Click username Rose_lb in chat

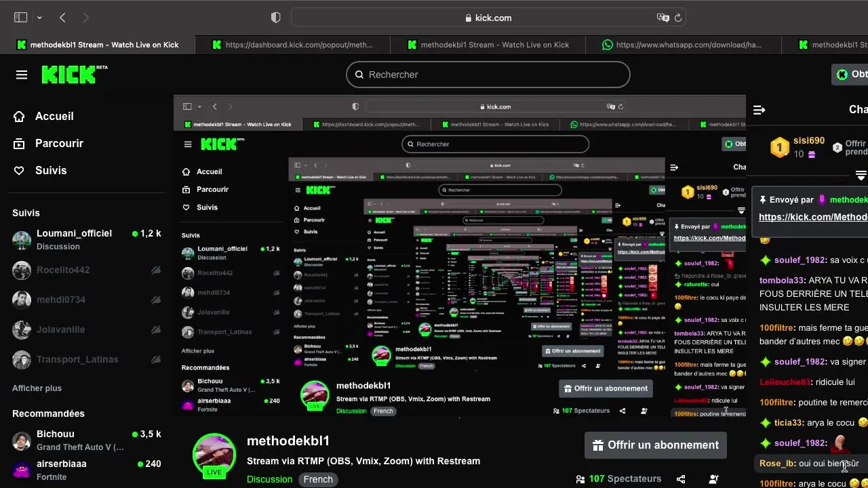(x=777, y=464)
